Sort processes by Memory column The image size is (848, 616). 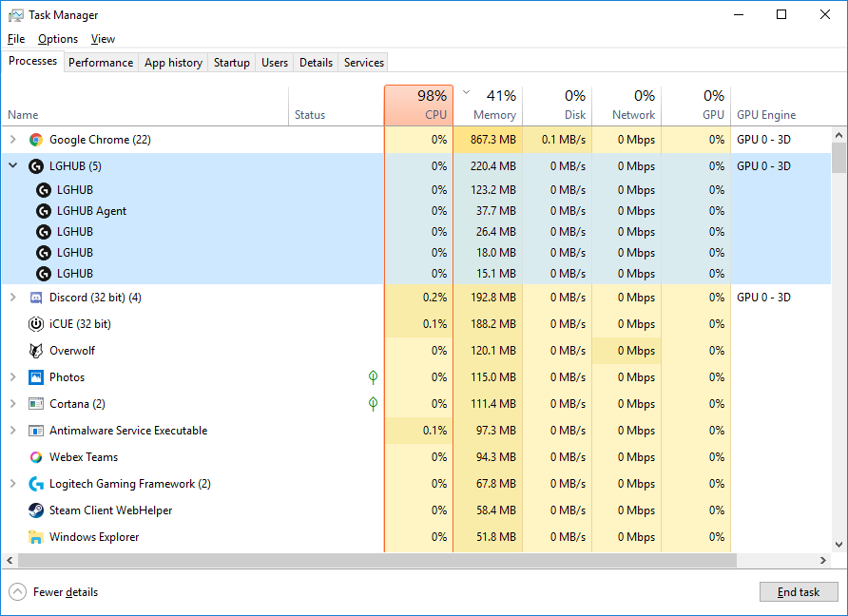coord(494,115)
